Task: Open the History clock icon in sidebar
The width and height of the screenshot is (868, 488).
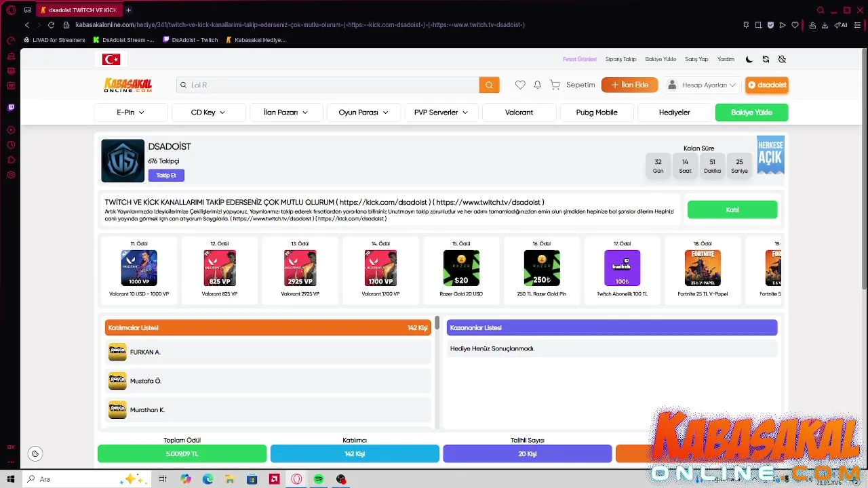Action: pos(11,145)
